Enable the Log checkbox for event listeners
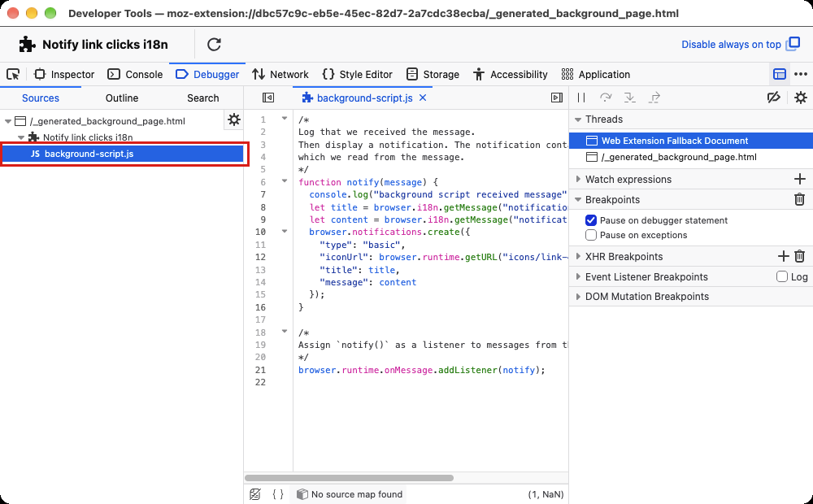 (x=782, y=277)
